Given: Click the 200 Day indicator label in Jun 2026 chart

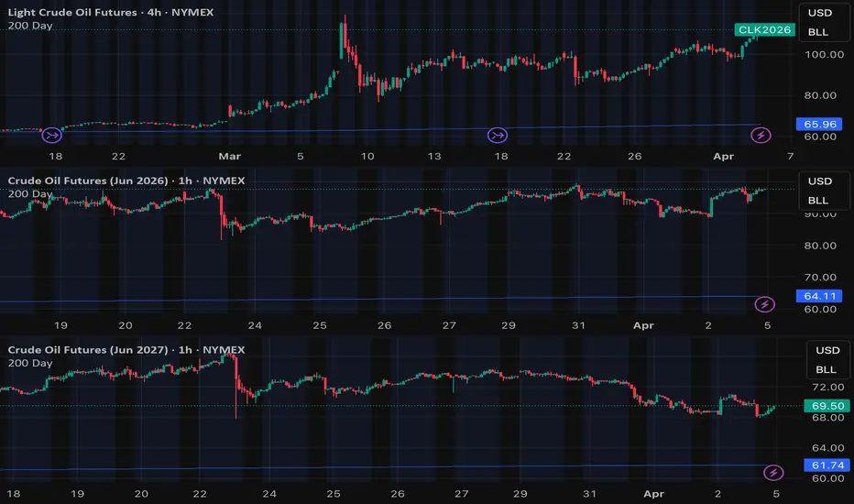Looking at the screenshot, I should click(30, 194).
